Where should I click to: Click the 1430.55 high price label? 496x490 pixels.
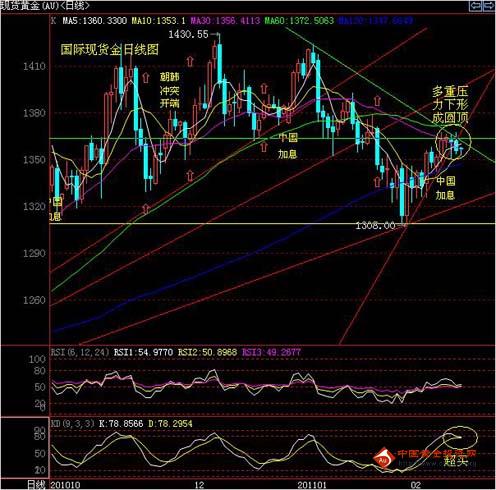188,34
